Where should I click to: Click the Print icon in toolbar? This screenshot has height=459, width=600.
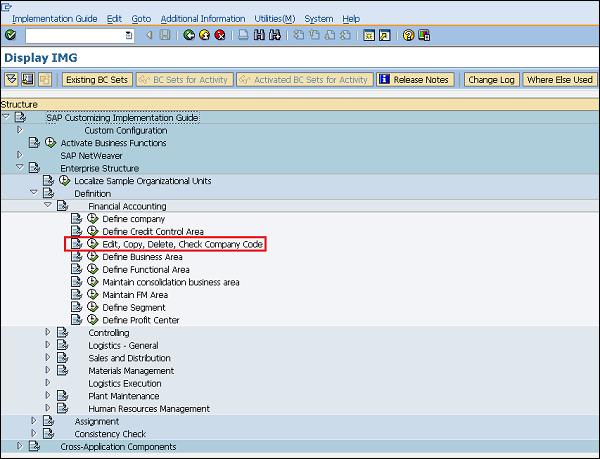coord(244,35)
